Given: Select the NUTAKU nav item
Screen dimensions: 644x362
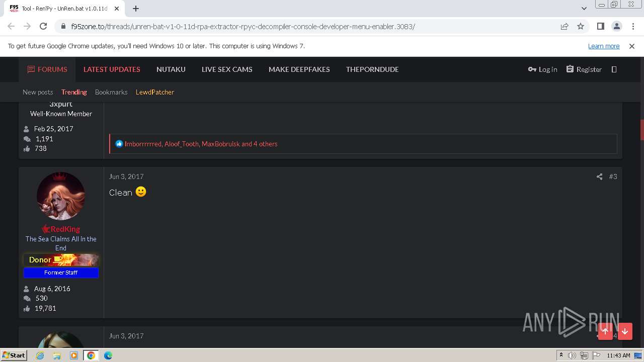Looking at the screenshot, I should (x=171, y=69).
